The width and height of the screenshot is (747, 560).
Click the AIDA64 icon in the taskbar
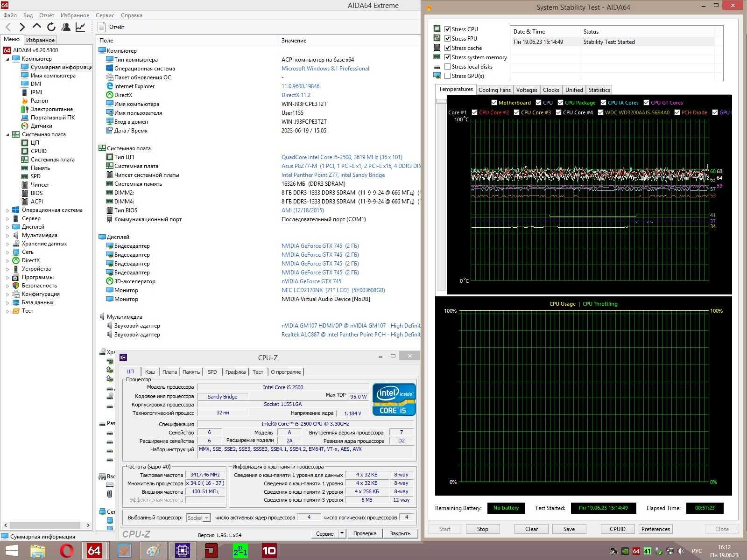95,551
